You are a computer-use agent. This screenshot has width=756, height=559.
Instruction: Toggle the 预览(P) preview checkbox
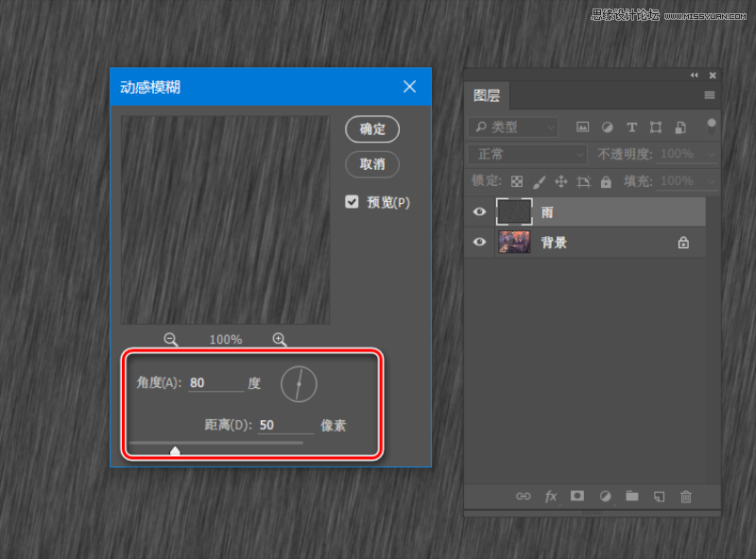click(352, 202)
